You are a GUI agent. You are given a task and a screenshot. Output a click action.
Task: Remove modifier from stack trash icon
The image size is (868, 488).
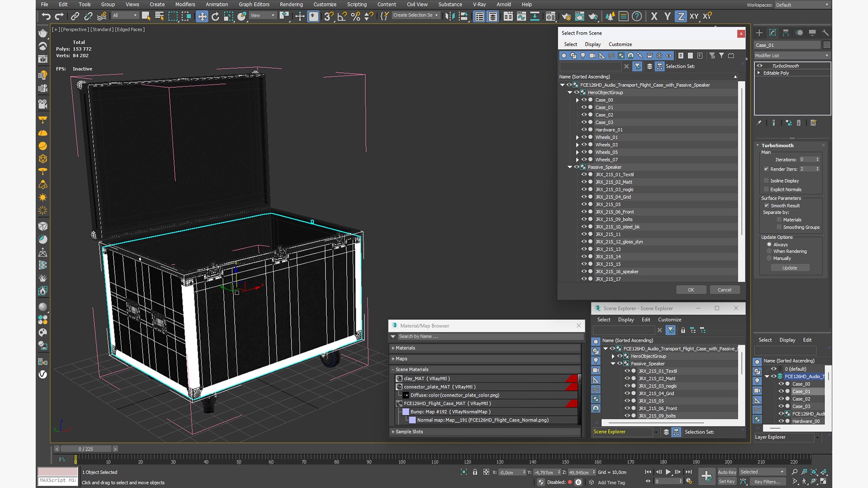tap(798, 123)
